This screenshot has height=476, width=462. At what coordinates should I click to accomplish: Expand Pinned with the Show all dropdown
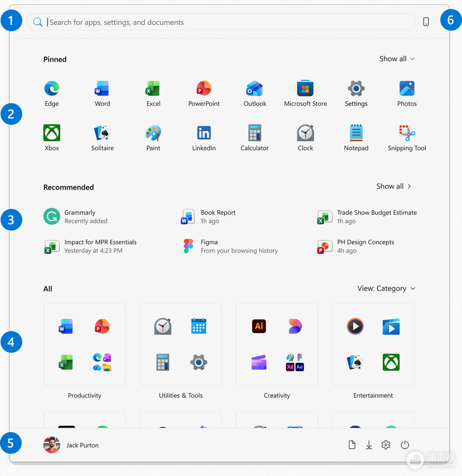pyautogui.click(x=397, y=59)
